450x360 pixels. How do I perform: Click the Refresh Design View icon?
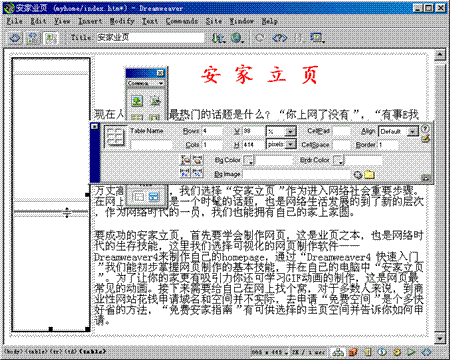click(259, 38)
